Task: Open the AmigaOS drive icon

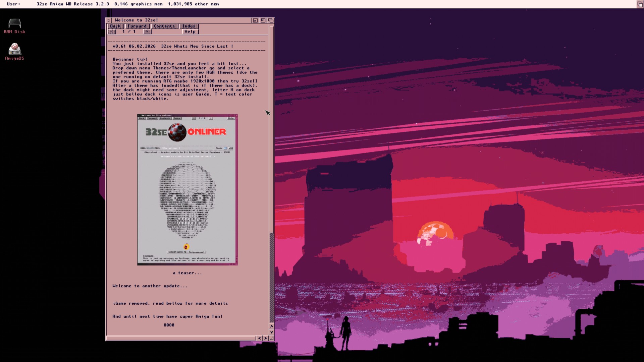Action: click(14, 49)
